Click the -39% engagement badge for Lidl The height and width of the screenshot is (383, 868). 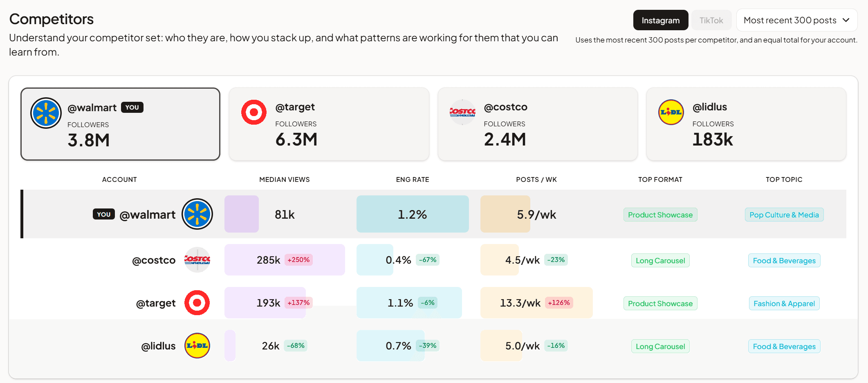tap(428, 346)
